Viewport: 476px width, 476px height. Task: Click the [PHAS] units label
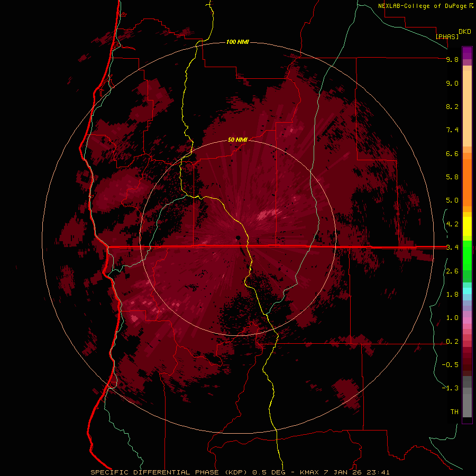[447, 36]
